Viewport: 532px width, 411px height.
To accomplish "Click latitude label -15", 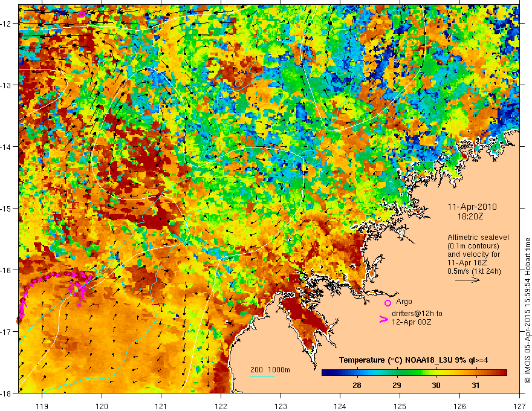I will (6, 208).
